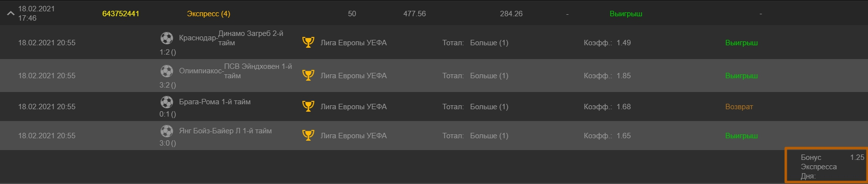This screenshot has width=868, height=184.
Task: Click the trophy icon in the Олимпиакос row
Action: [x=308, y=75]
